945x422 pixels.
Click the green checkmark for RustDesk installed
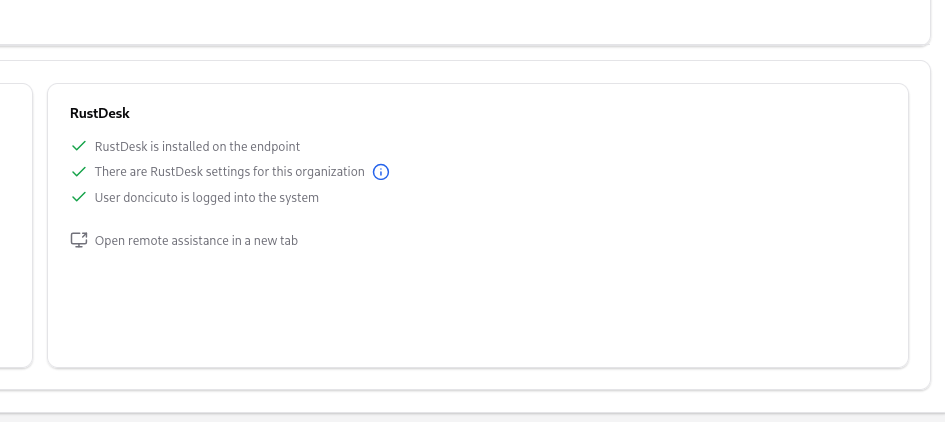point(79,146)
